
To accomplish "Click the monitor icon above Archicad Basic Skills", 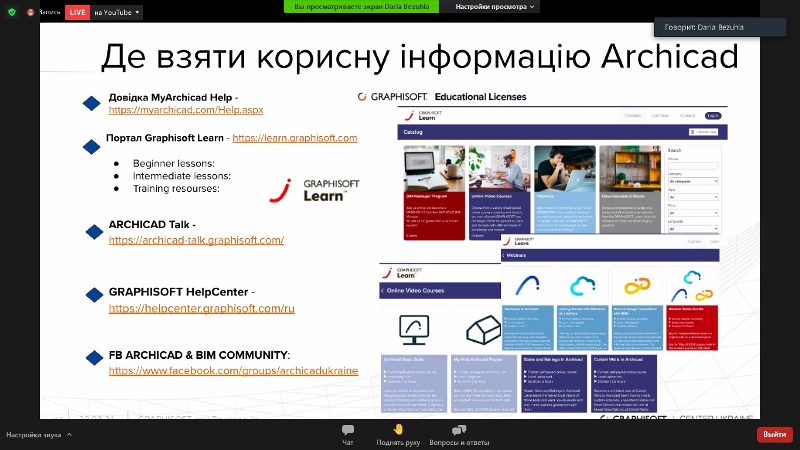I will 414,330.
